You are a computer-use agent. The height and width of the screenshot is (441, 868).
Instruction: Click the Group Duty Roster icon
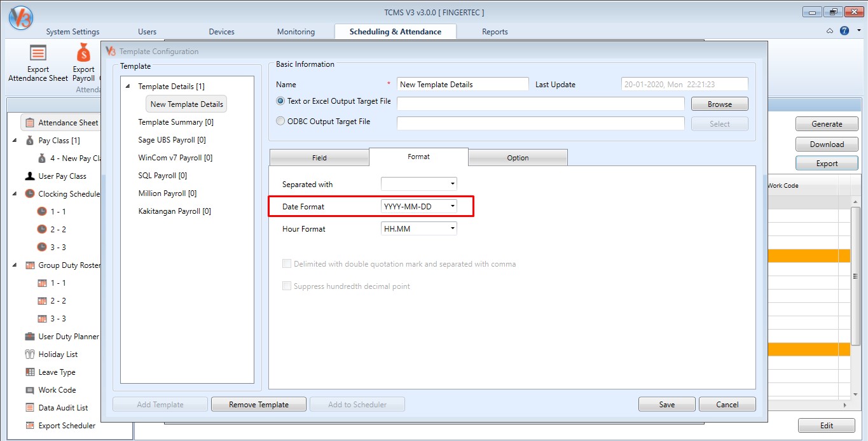(29, 265)
